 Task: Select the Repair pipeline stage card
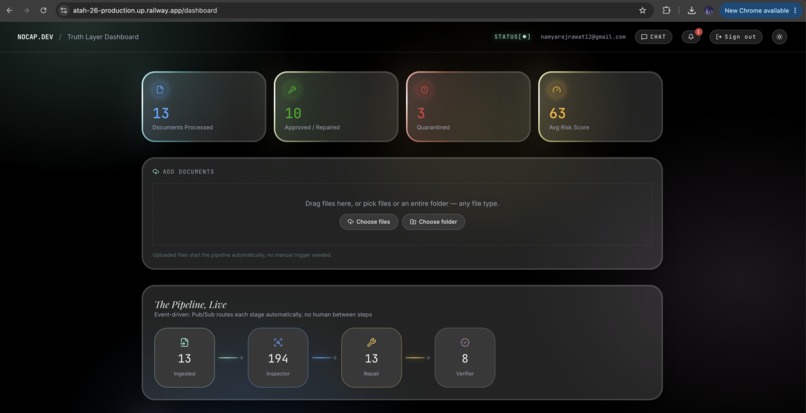[x=371, y=357]
